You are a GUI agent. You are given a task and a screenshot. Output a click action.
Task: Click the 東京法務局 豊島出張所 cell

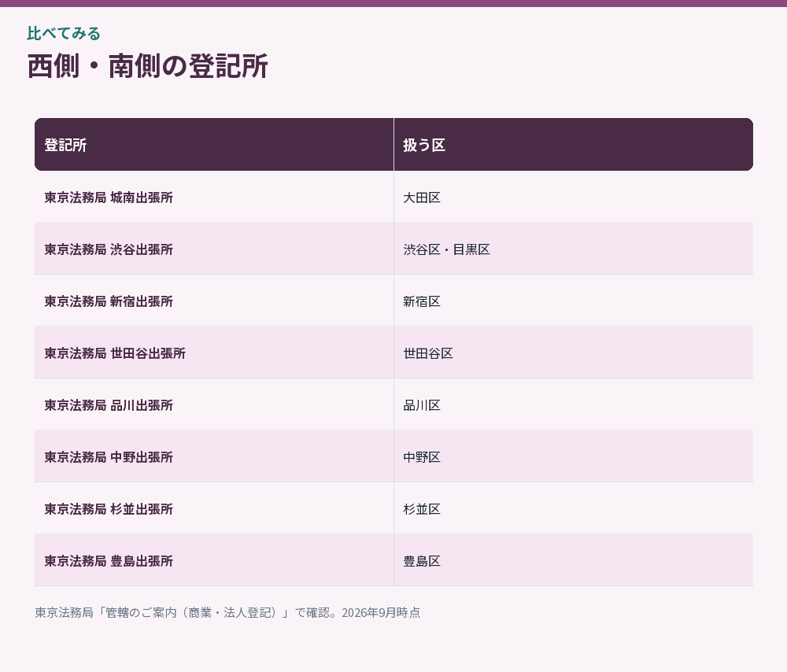point(214,560)
